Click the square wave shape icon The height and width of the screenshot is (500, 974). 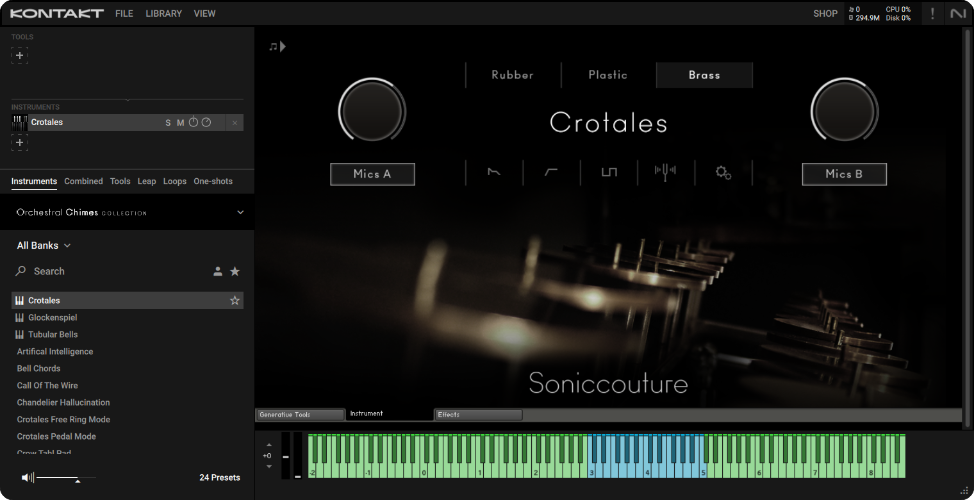pyautogui.click(x=609, y=172)
